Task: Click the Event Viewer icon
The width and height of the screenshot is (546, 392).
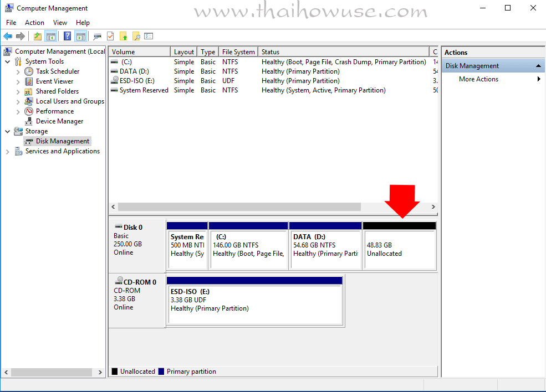Action: coord(29,81)
